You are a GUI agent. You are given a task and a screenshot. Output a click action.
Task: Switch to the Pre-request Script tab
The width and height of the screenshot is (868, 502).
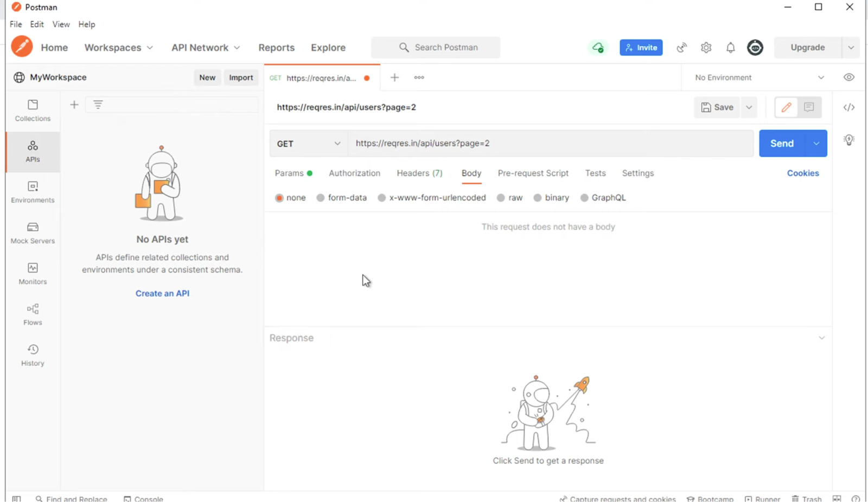pyautogui.click(x=533, y=173)
